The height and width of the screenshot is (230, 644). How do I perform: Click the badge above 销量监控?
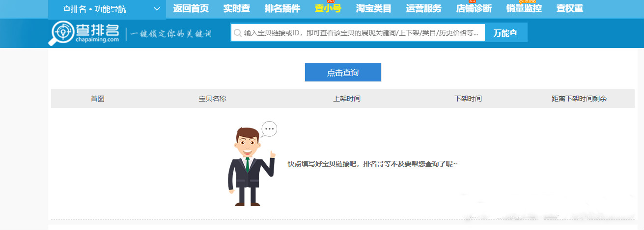click(527, 1)
